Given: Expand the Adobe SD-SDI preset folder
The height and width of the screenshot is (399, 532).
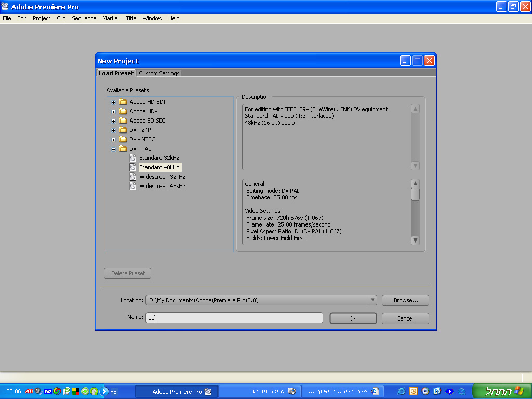Looking at the screenshot, I should 113,121.
